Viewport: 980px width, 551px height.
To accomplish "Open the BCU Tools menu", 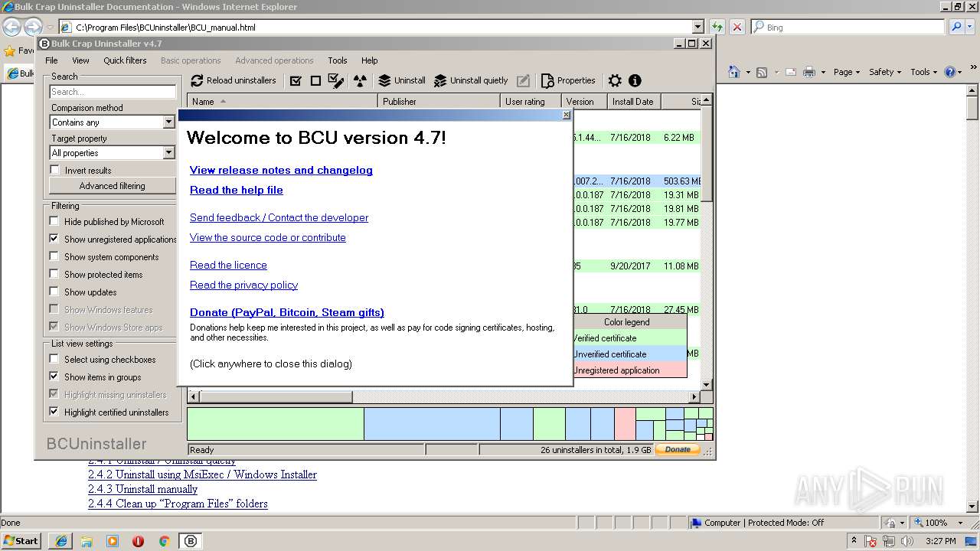I will [x=338, y=60].
